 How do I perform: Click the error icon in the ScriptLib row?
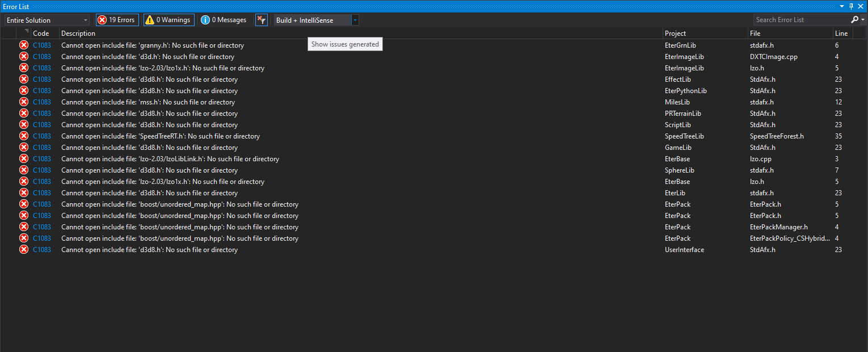[x=24, y=124]
